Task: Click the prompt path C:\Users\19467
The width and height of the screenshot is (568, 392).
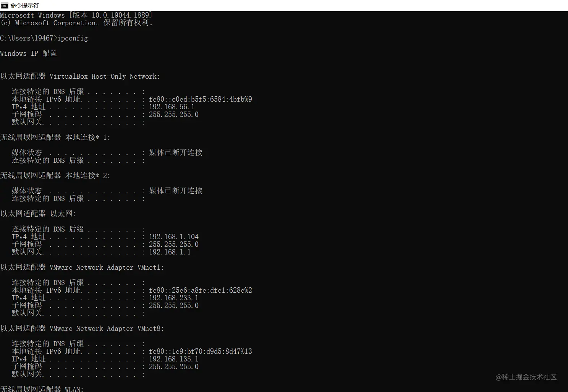Action: [27, 38]
